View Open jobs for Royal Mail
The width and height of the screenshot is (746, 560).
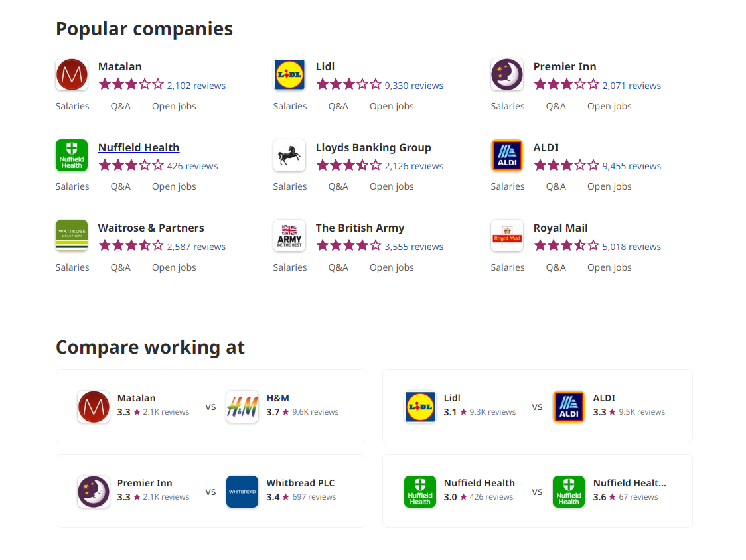[x=609, y=267]
